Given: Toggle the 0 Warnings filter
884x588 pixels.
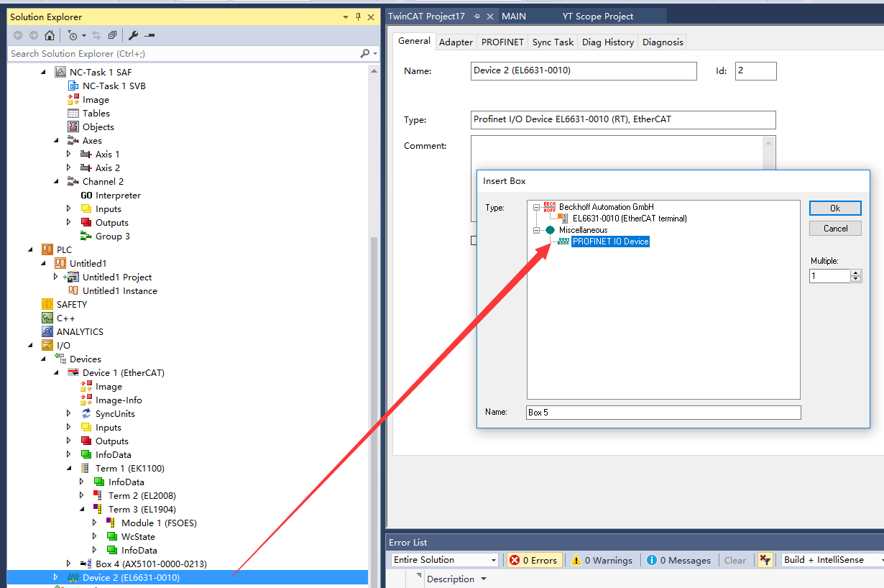Looking at the screenshot, I should pyautogui.click(x=602, y=560).
